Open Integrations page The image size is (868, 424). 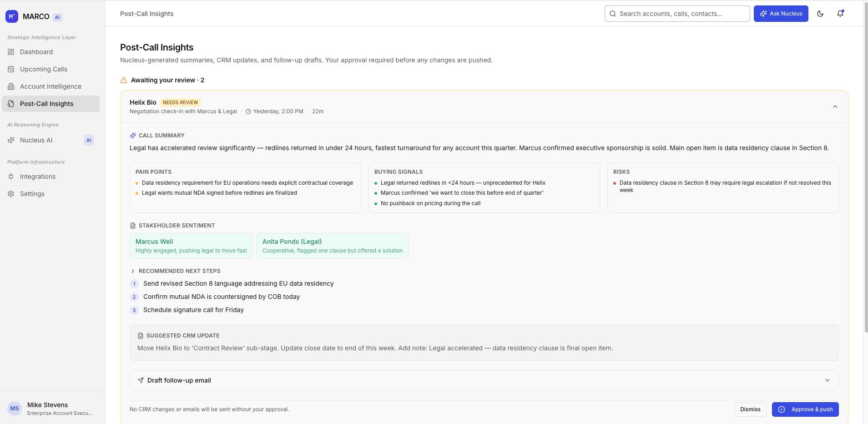click(x=50, y=177)
